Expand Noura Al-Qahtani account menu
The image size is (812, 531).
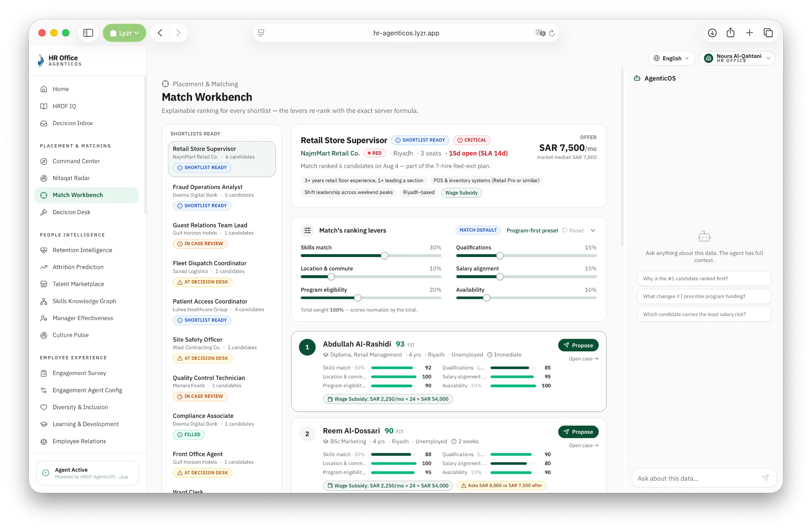click(737, 58)
